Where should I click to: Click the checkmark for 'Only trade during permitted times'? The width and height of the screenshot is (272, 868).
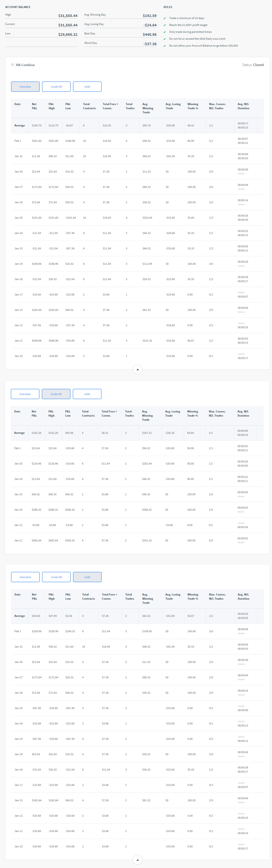pos(165,32)
